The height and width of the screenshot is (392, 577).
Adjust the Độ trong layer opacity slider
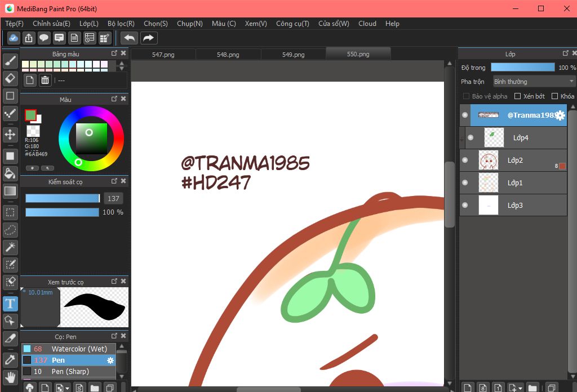[x=522, y=67]
